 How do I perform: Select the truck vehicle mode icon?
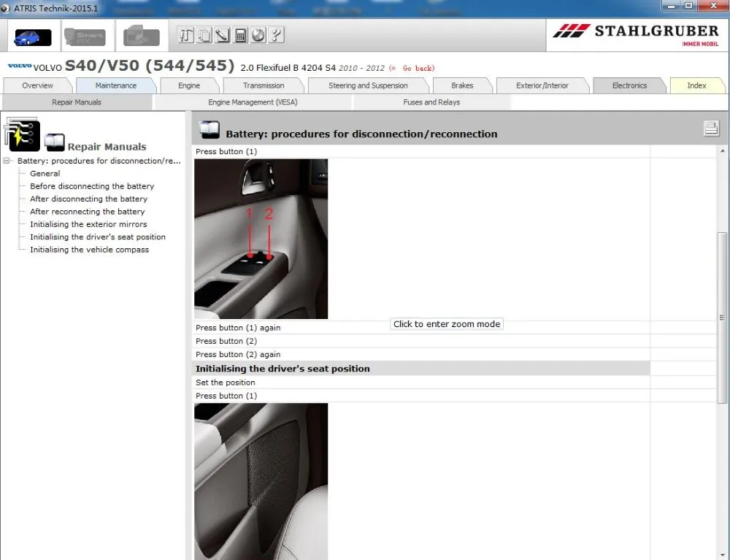pyautogui.click(x=142, y=37)
